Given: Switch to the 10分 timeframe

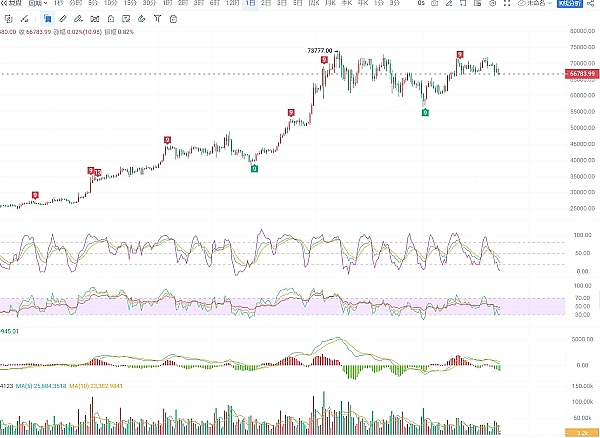Looking at the screenshot, I should pos(111,3).
